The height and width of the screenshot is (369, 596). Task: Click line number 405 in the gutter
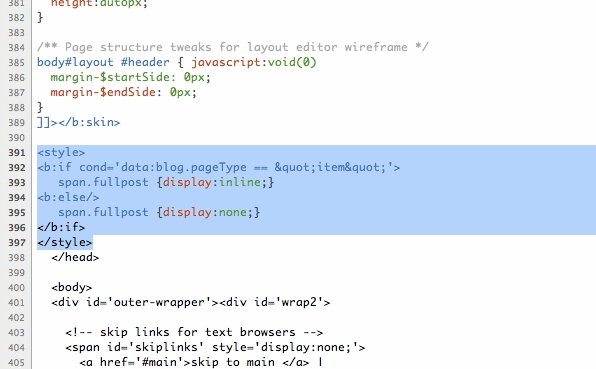pos(16,363)
